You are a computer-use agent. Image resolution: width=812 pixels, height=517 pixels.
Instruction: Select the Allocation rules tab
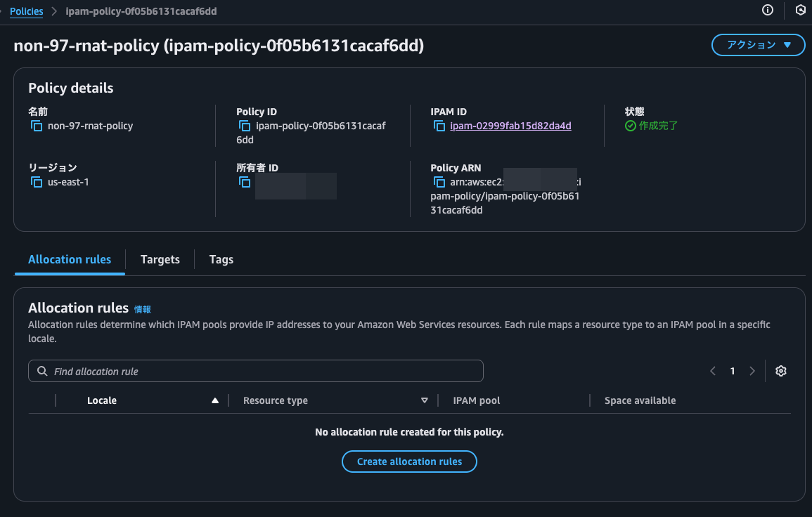[x=70, y=259]
